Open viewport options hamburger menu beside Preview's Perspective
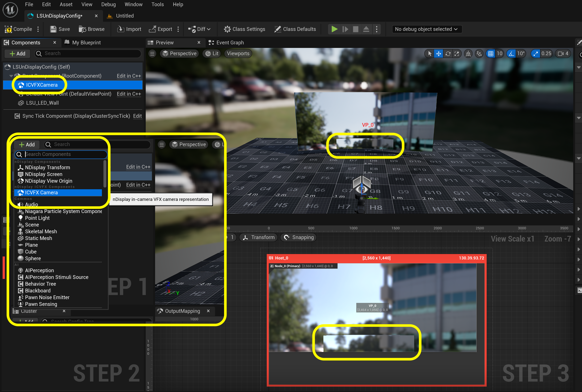The height and width of the screenshot is (392, 582). pos(152,54)
